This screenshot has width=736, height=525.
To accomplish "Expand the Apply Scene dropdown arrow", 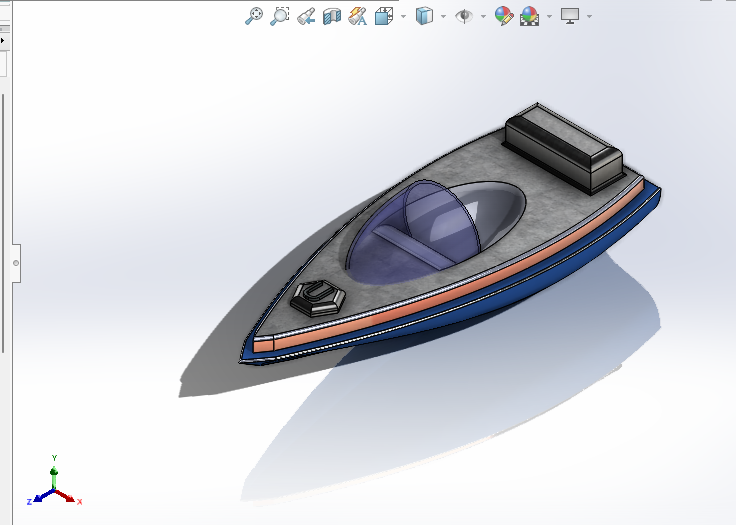I will pos(549,16).
